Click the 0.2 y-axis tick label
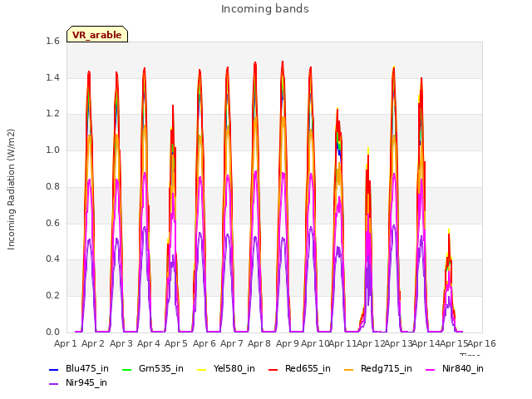 pos(52,296)
